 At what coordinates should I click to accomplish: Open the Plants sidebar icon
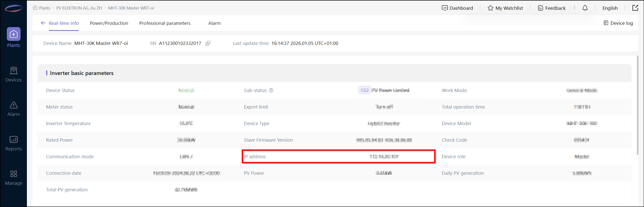pyautogui.click(x=14, y=35)
